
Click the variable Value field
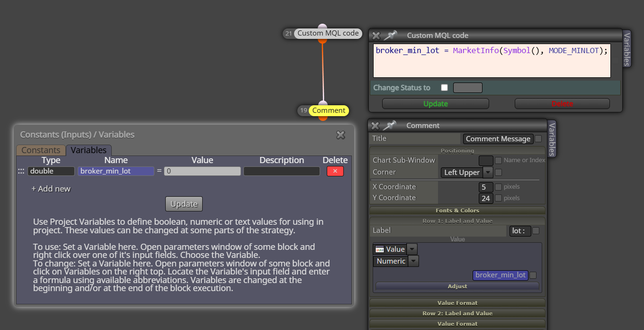202,171
